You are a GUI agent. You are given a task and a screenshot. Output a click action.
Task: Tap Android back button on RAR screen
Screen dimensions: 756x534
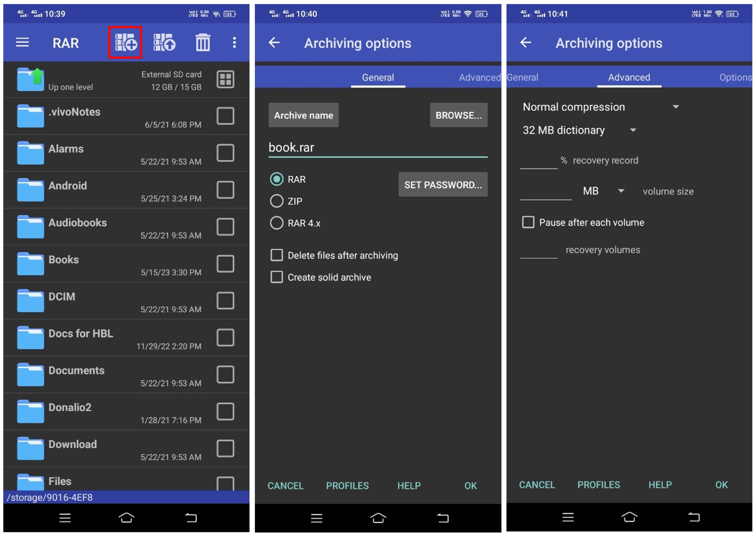(x=191, y=518)
